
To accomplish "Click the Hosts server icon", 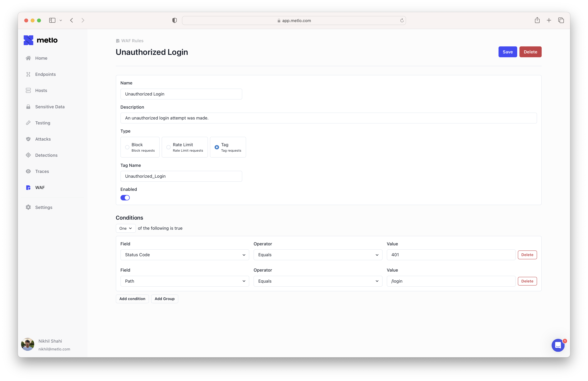I will tap(28, 91).
